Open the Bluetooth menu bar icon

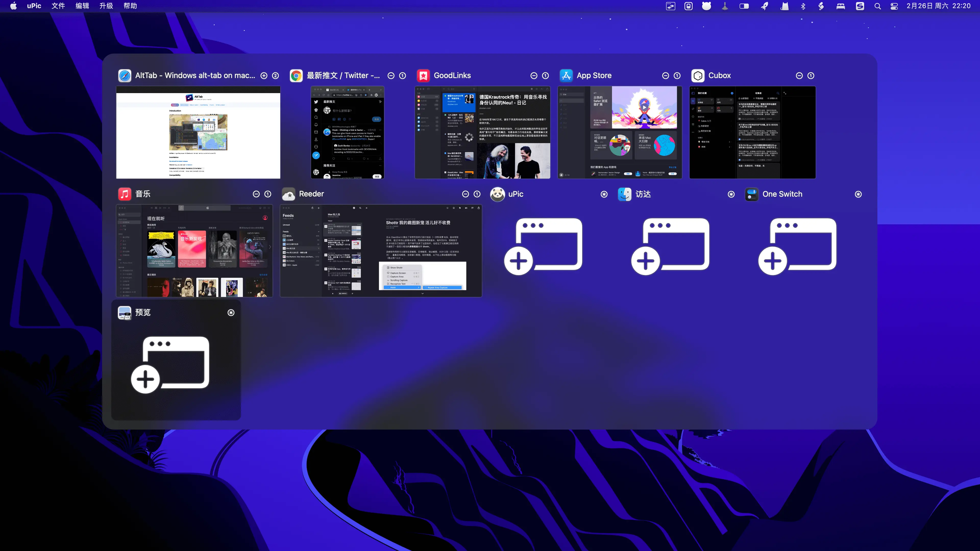click(803, 6)
